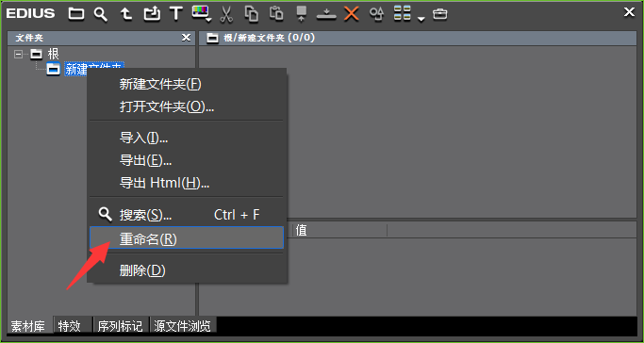Switch to the 源文件浏览 tab

tap(183, 326)
